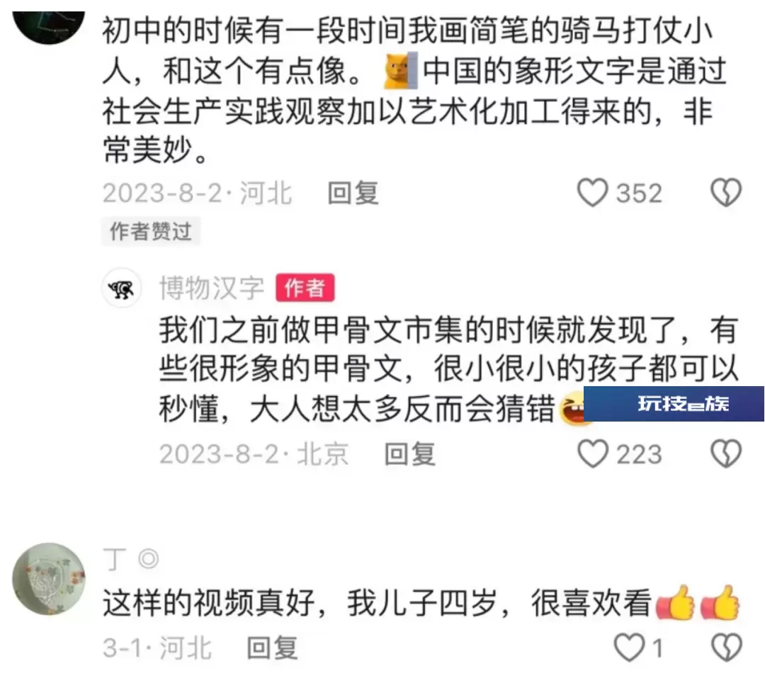Viewport: 765px width, 700px height.
Task: Tap the red 作者 badge
Action: [305, 288]
